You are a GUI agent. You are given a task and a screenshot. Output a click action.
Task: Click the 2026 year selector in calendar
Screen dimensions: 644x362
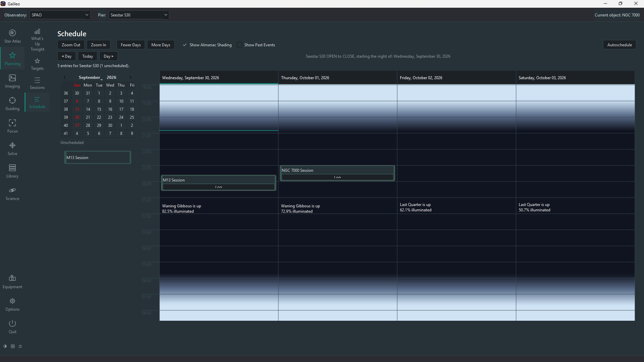[111, 77]
